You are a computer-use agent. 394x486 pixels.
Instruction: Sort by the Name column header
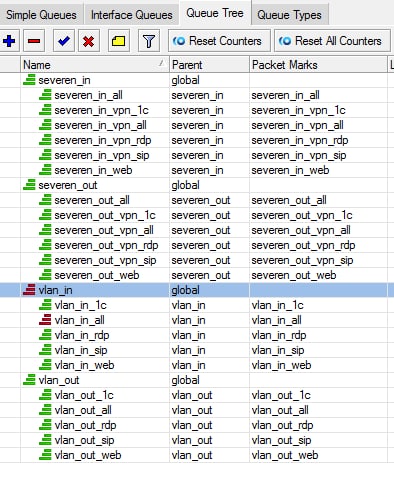95,65
